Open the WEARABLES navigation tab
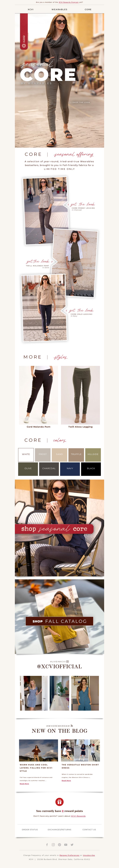Image resolution: width=119 pixels, height=868 pixels. click(59, 9)
